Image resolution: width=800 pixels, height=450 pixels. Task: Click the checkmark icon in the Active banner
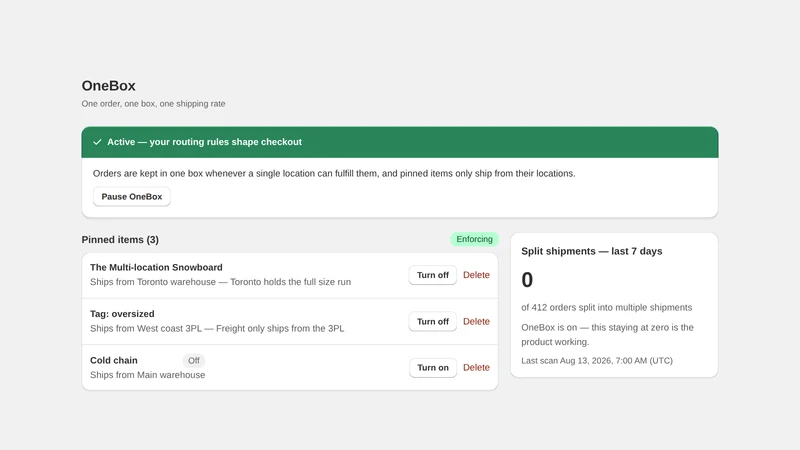pos(97,142)
